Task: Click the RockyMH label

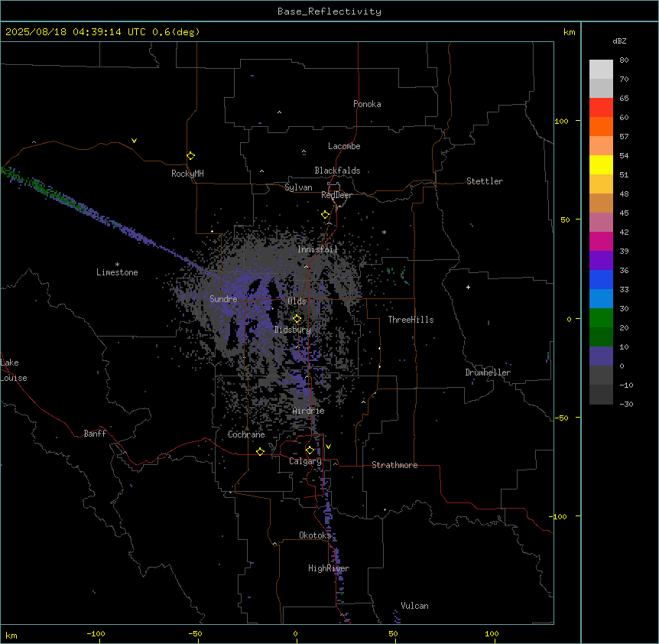Action: (187, 174)
